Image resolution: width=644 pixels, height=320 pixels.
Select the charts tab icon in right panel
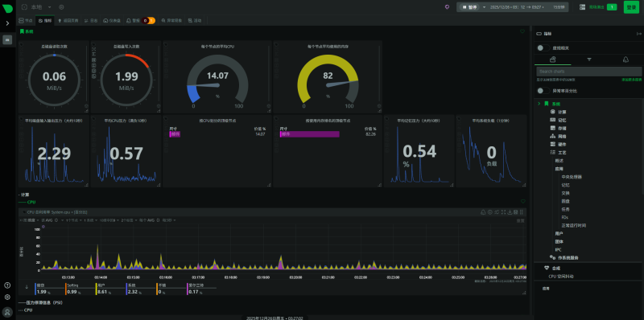click(x=552, y=59)
